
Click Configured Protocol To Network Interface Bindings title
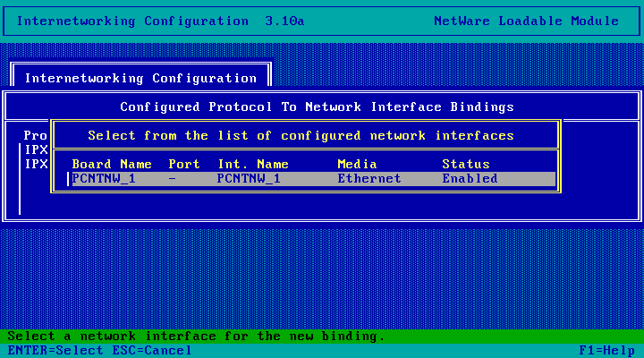coord(317,107)
